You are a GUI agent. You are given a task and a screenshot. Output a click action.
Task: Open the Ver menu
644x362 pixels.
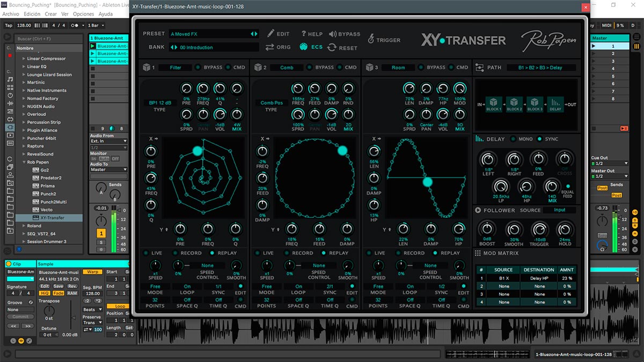pos(65,14)
